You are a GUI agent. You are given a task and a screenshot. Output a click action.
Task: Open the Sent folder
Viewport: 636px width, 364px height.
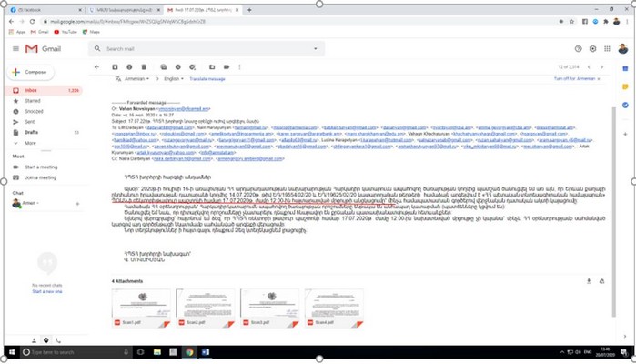30,122
